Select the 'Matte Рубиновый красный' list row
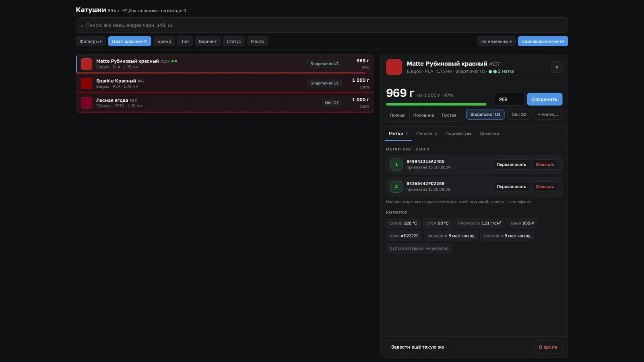 click(x=225, y=64)
